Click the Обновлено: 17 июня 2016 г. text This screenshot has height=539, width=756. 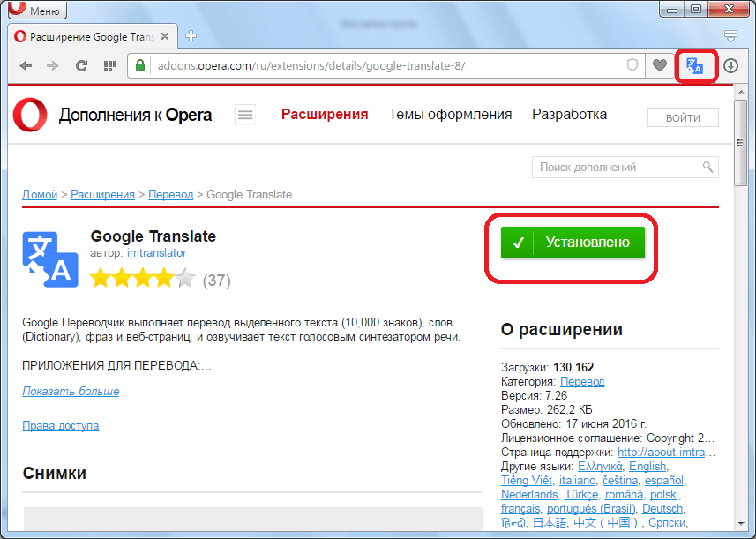click(x=573, y=423)
